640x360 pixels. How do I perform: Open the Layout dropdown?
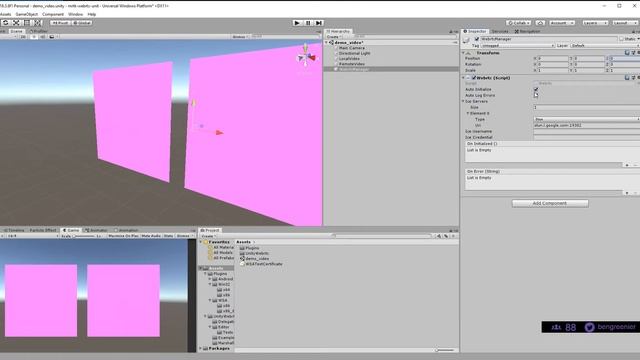(x=625, y=23)
